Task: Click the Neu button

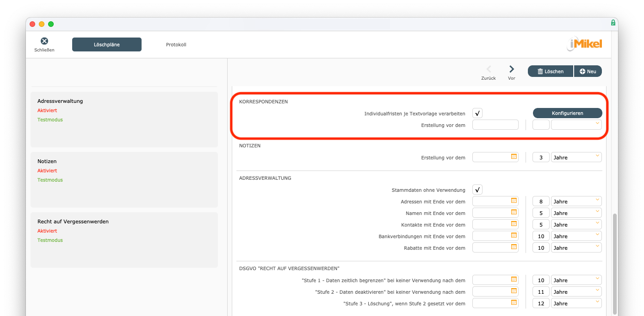Action: click(x=588, y=71)
